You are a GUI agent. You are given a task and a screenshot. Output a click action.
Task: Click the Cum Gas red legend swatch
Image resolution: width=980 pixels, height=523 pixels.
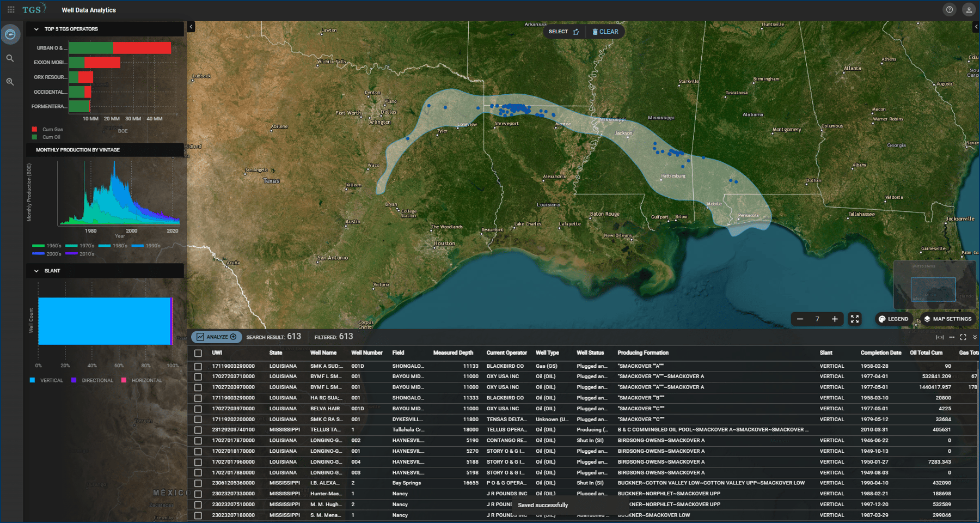coord(33,129)
